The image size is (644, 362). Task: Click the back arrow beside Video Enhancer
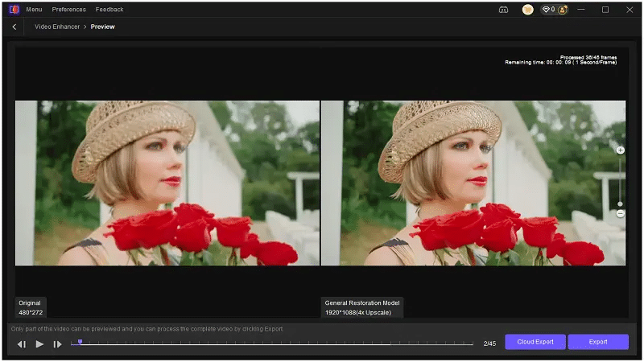coord(14,27)
